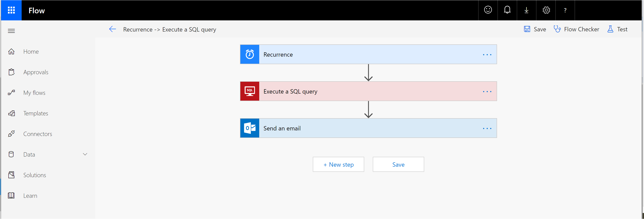644x219 pixels.
Task: Click the Save button below the steps
Action: (398, 165)
